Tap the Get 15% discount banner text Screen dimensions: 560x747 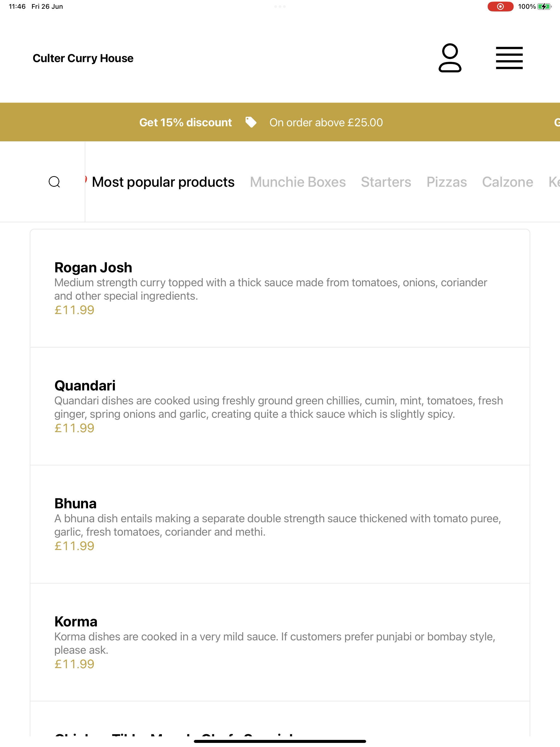click(x=185, y=122)
